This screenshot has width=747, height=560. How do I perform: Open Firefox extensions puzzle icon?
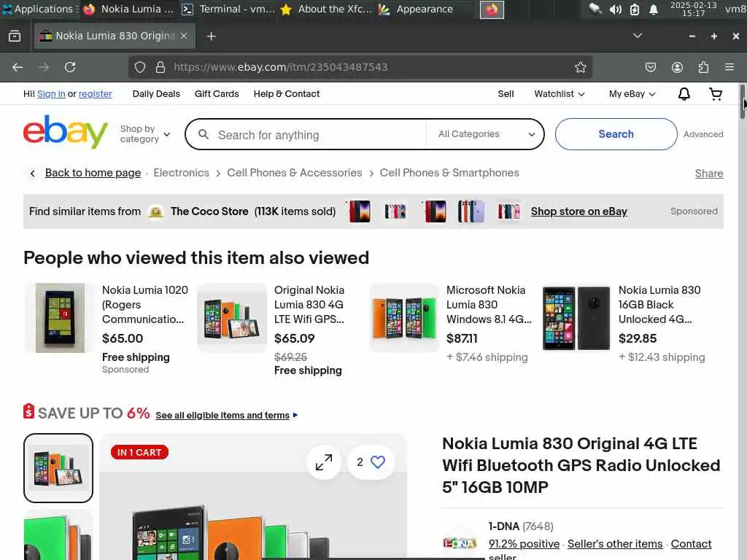coord(704,67)
